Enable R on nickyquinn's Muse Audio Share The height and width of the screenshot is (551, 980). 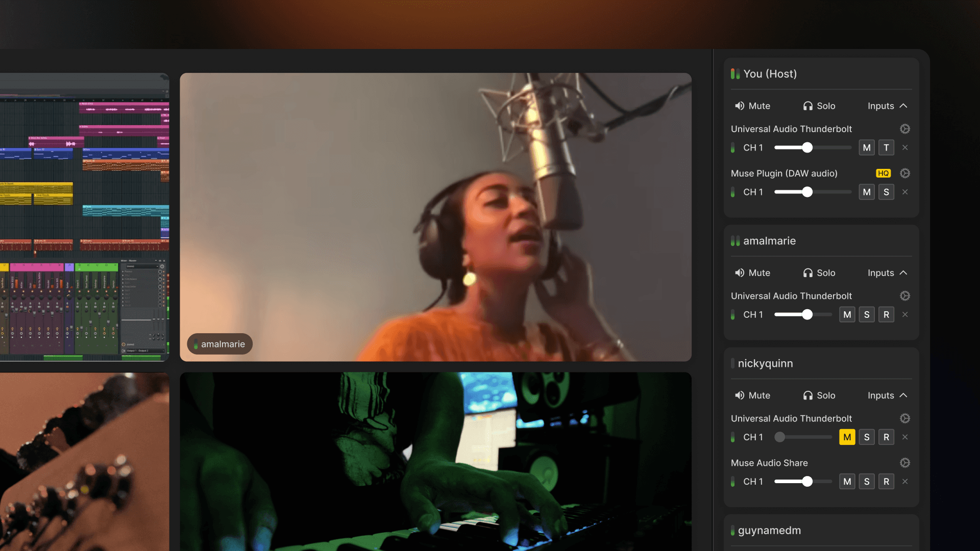pyautogui.click(x=886, y=482)
